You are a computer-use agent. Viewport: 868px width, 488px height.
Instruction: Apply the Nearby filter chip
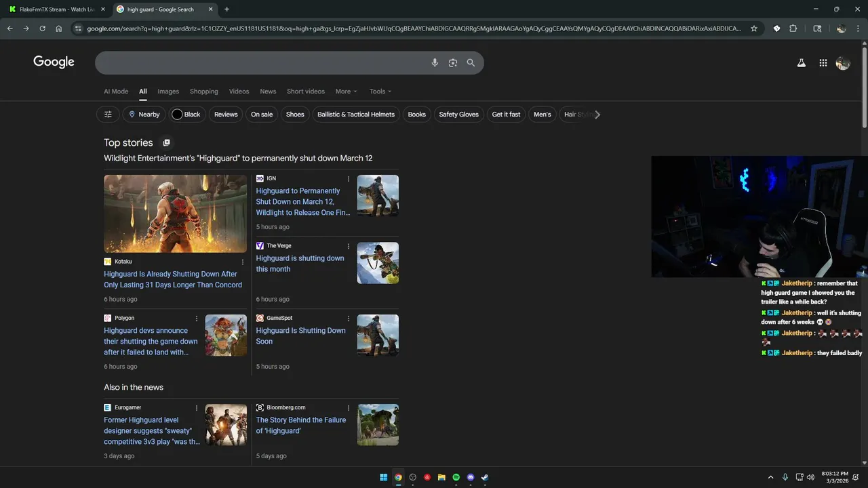click(x=144, y=115)
